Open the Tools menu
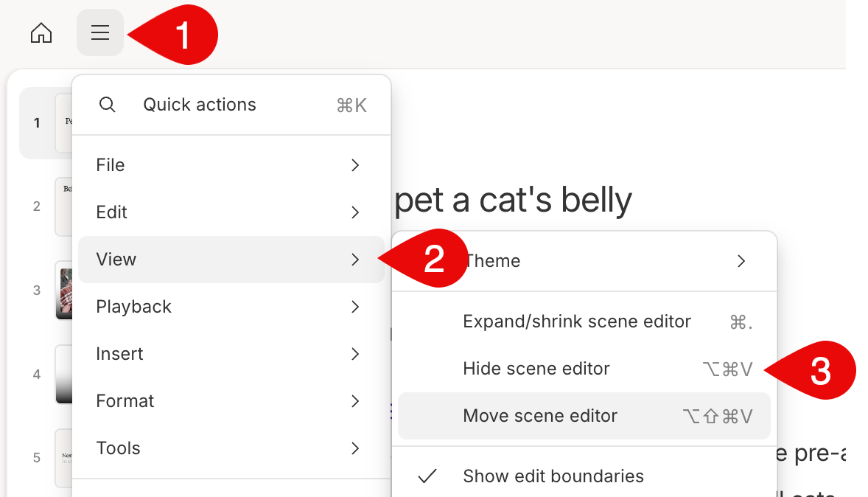Screen dimensions: 868x497 (231, 448)
